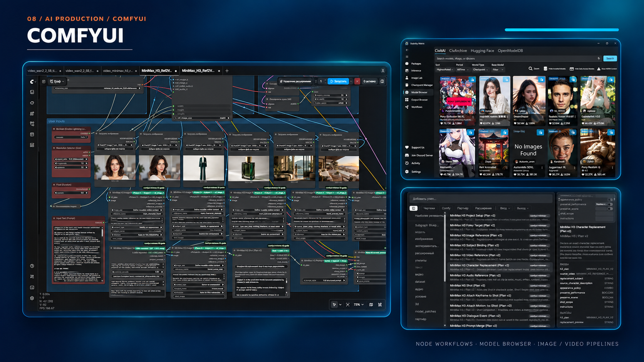The width and height of the screenshot is (644, 362).
Task: Toggle Show NSFW Content option
Action: [607, 68]
